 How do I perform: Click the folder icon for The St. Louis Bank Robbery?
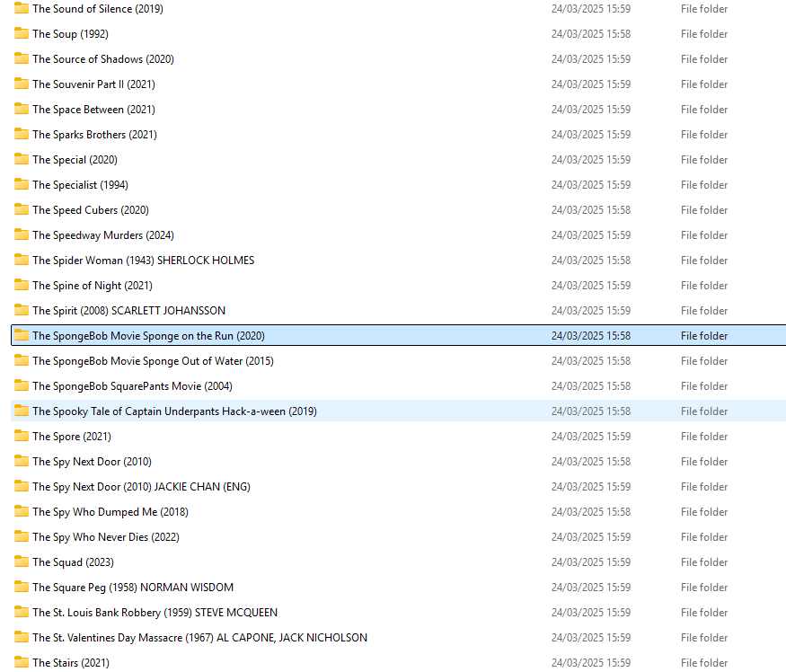[x=22, y=612]
